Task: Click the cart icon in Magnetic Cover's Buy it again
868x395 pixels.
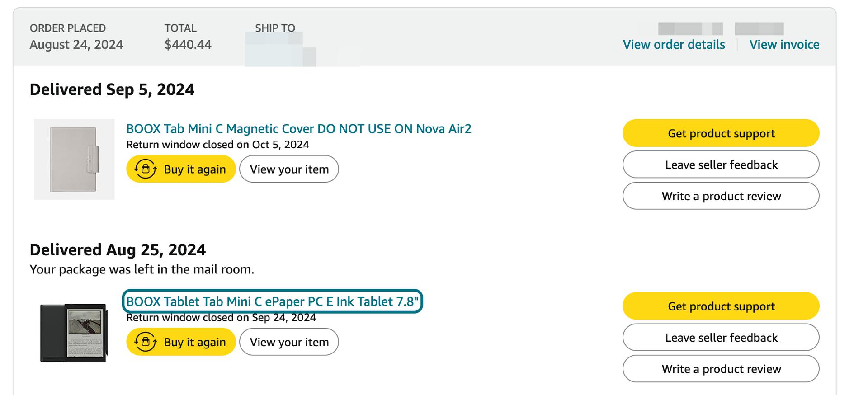Action: coord(145,169)
